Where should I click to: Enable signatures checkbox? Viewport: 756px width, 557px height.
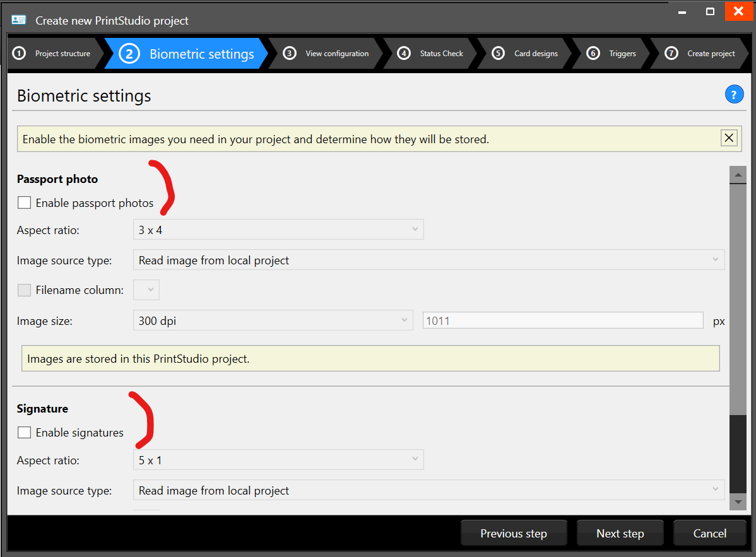point(24,432)
